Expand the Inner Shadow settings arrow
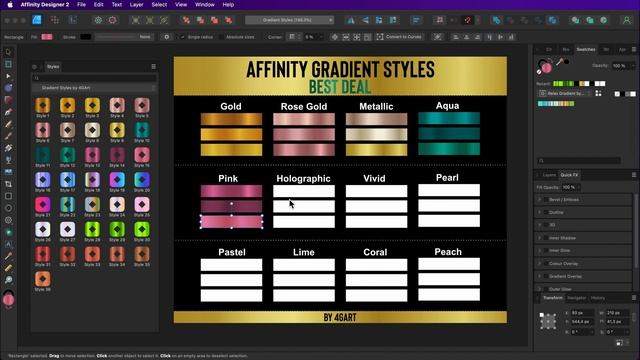 [x=540, y=238]
